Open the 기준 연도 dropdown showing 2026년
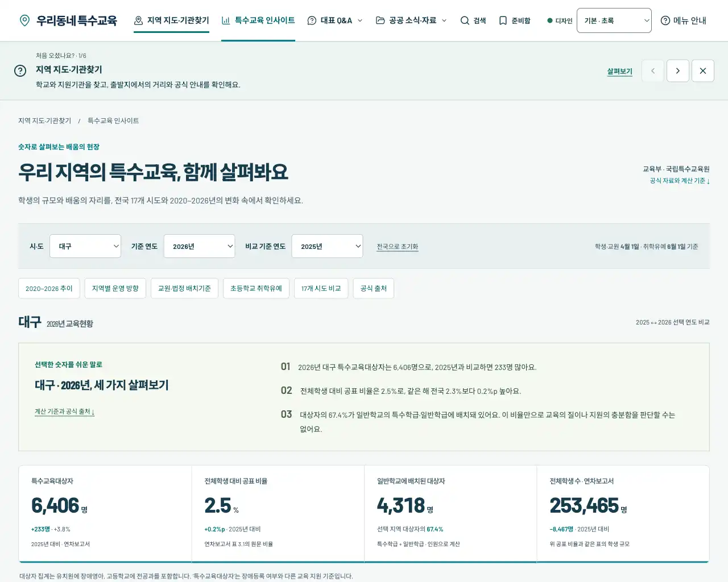Image resolution: width=728 pixels, height=582 pixels. 200,246
